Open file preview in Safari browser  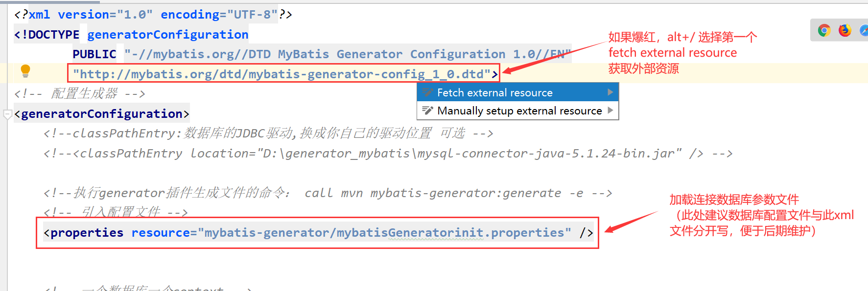coord(864,30)
